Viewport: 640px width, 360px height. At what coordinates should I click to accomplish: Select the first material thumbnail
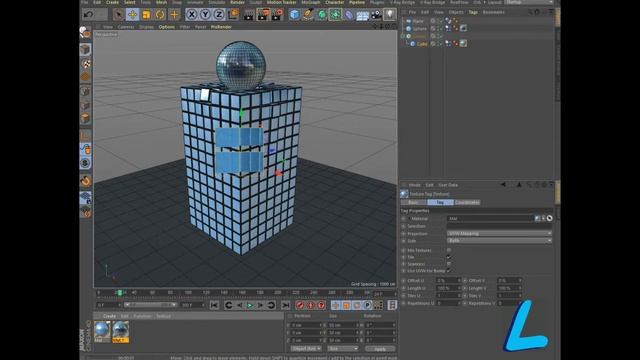pos(102,331)
